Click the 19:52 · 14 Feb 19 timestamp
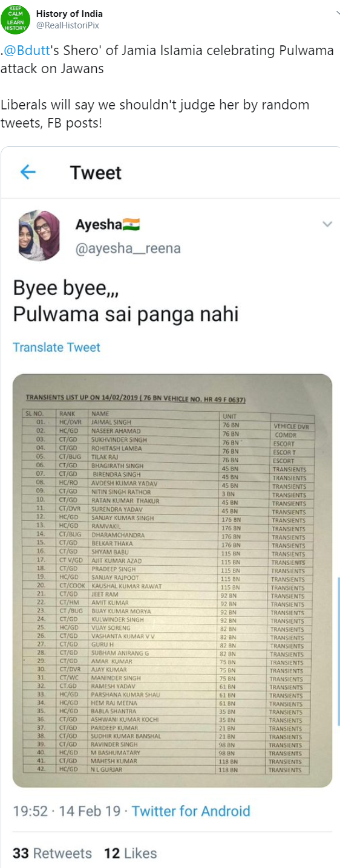Viewport: 340px width, 868px height. [x=67, y=811]
